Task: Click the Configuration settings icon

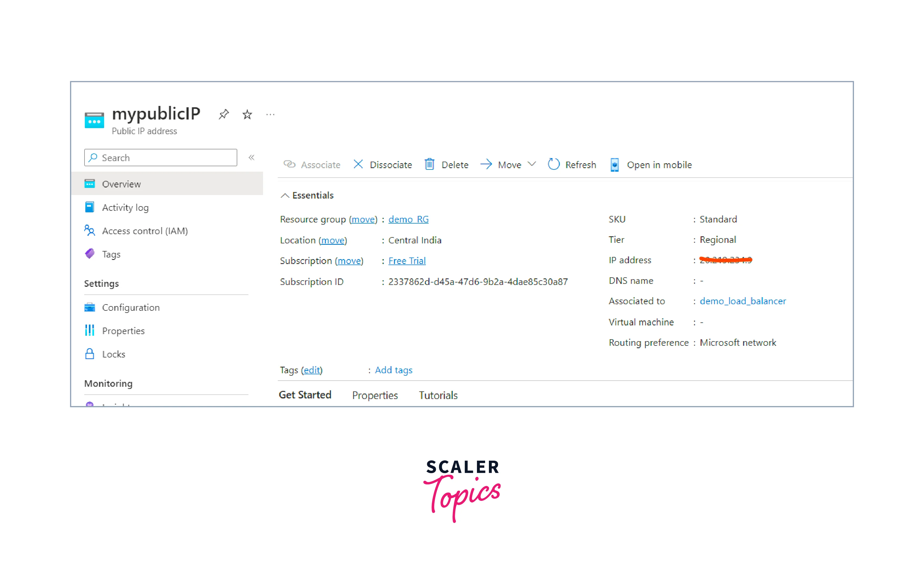Action: tap(90, 307)
